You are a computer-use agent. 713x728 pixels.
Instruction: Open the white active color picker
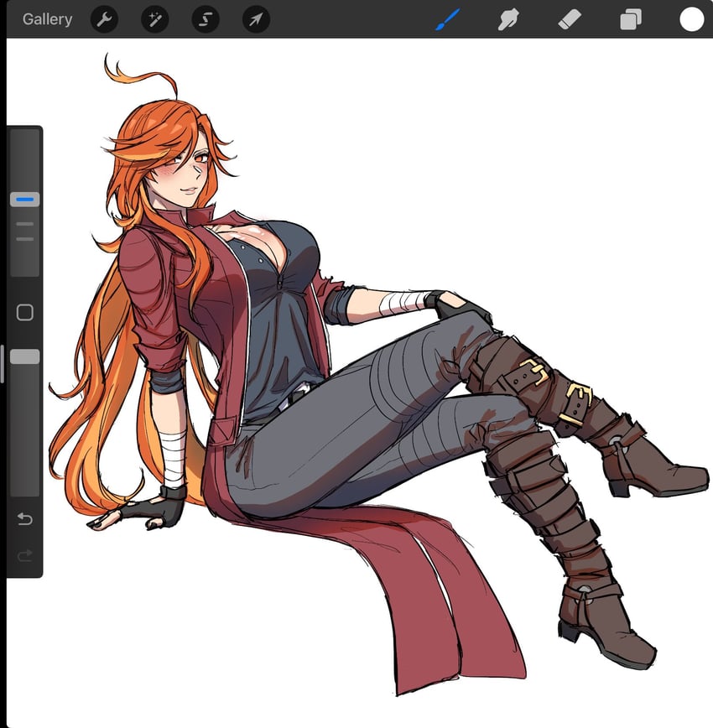click(x=692, y=19)
